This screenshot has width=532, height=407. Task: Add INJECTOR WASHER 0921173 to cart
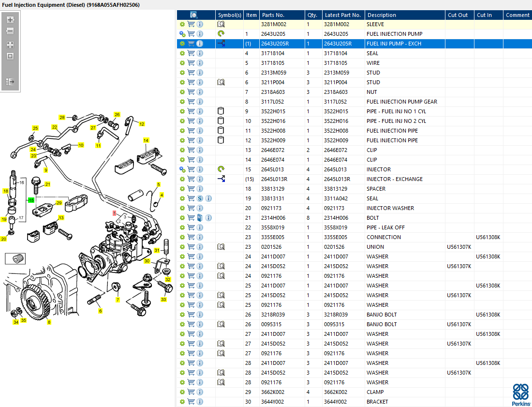pyautogui.click(x=191, y=208)
